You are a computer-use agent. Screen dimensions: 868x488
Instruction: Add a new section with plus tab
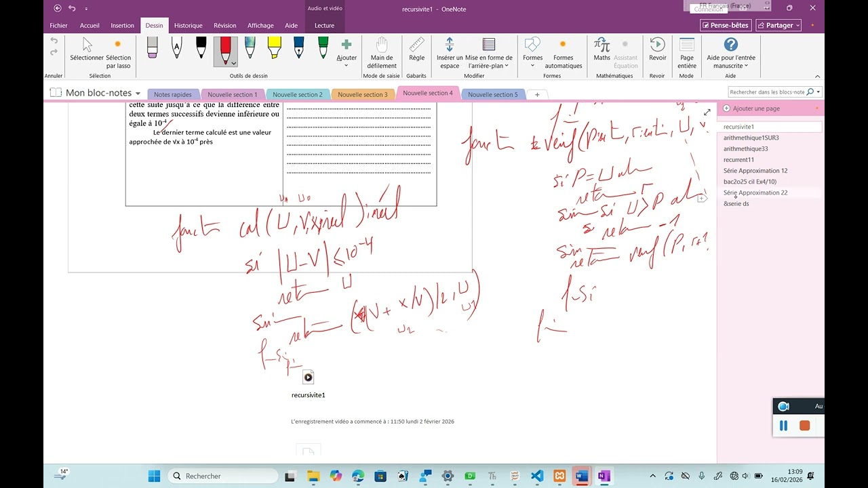point(537,95)
